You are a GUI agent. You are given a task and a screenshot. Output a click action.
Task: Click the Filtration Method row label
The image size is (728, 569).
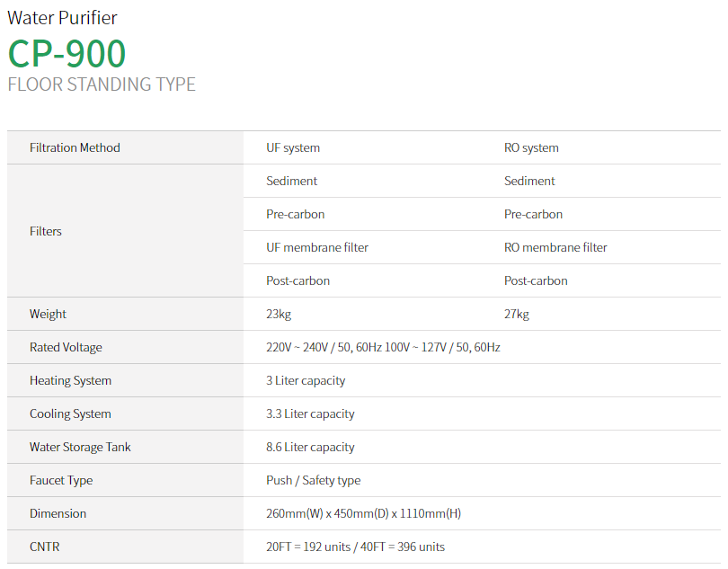point(75,147)
